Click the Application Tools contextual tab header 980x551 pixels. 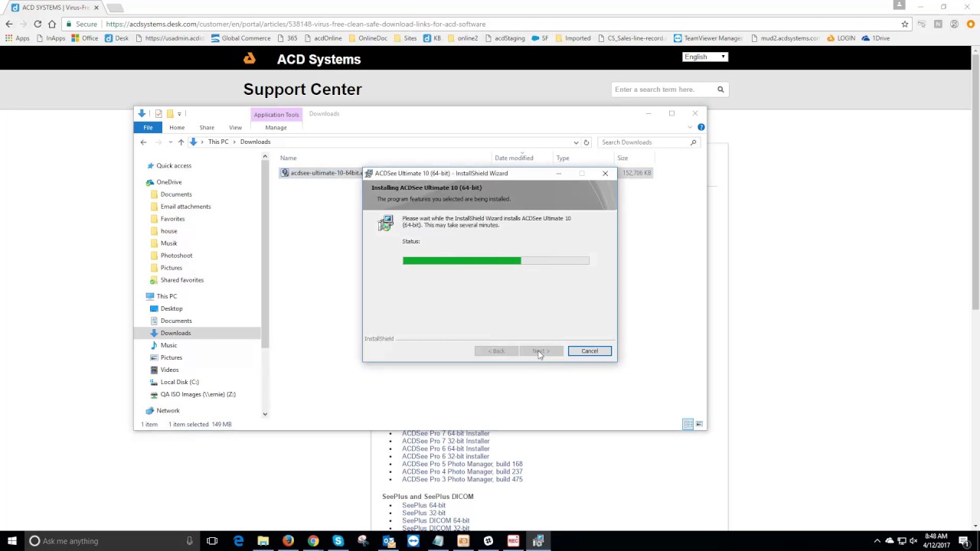276,114
